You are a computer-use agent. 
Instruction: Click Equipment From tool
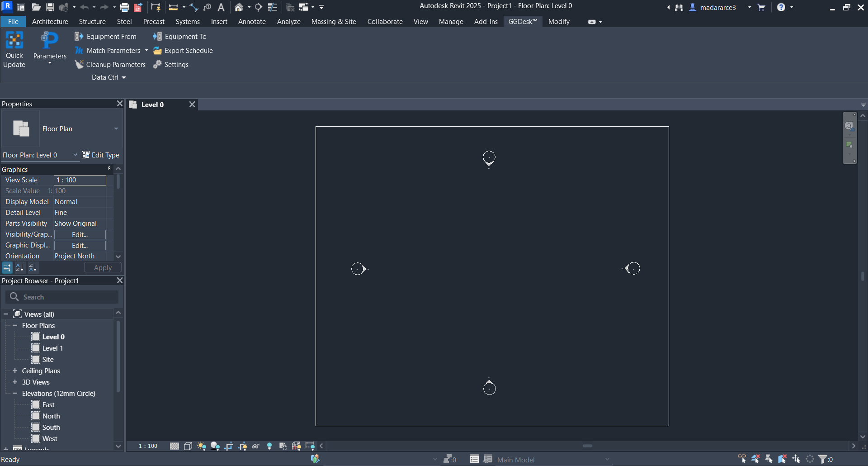[105, 37]
